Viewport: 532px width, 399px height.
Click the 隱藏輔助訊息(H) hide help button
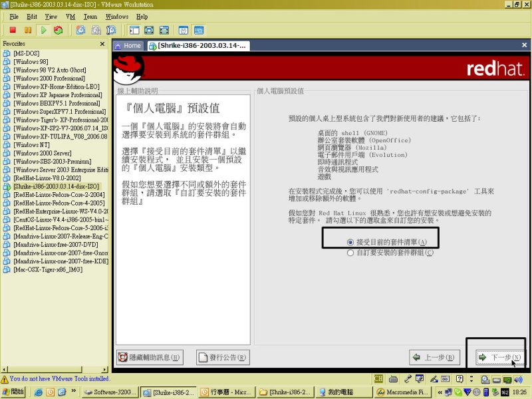click(x=150, y=357)
